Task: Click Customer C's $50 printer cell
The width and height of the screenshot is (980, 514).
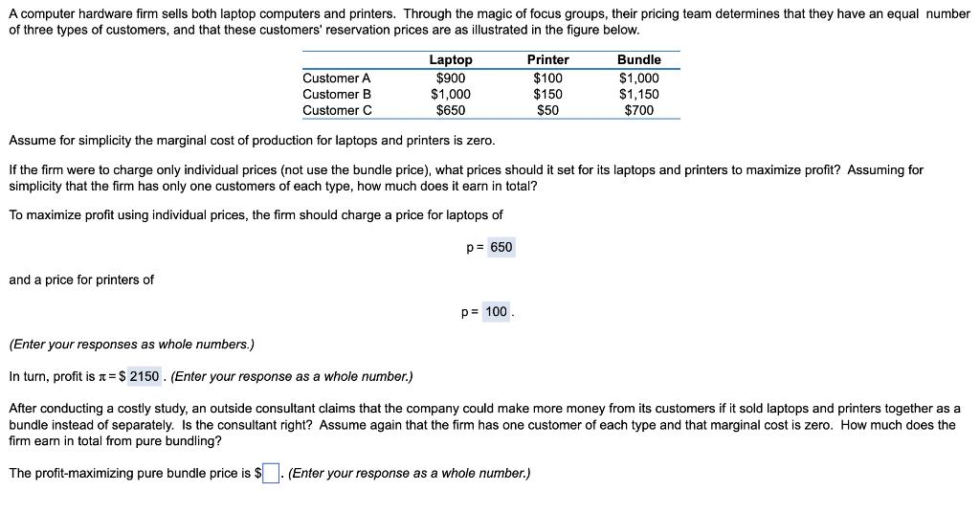Action: (547, 110)
